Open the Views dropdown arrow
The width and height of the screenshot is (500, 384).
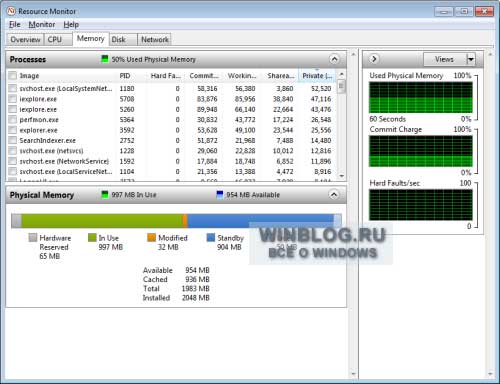click(x=470, y=59)
